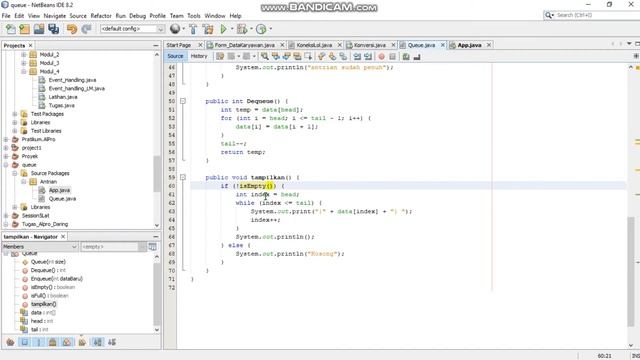Click the Toggle Highlight Search icon
Screen dimensions: 640x360
[x=297, y=56]
